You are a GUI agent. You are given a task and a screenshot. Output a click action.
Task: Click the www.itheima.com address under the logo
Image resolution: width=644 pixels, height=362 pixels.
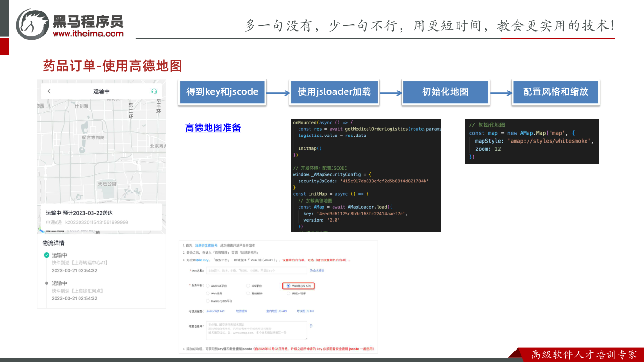coord(88,34)
